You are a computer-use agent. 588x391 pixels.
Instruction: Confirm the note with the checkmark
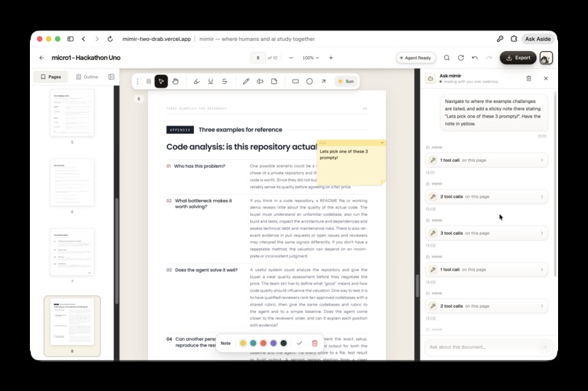tap(299, 343)
